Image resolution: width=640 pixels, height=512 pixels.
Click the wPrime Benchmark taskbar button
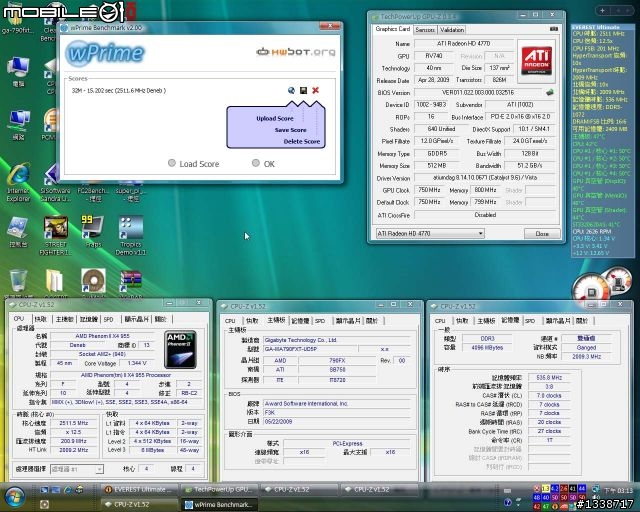(219, 505)
